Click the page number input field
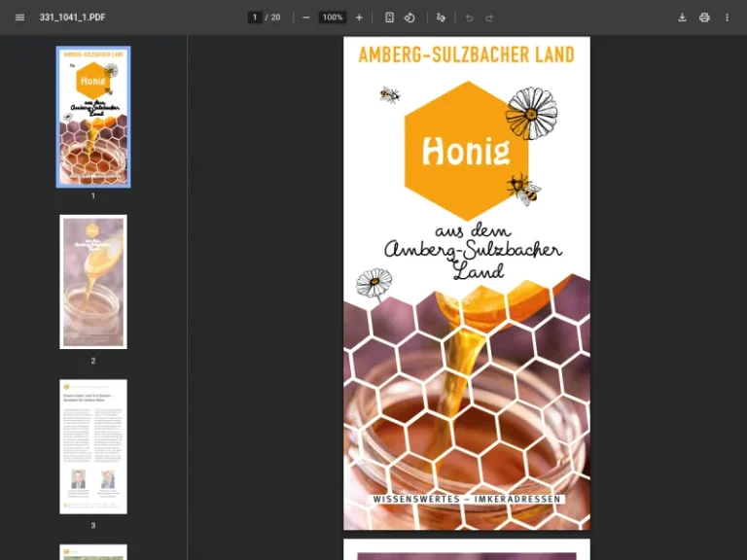Viewport: 747px width, 560px height. coord(255,17)
